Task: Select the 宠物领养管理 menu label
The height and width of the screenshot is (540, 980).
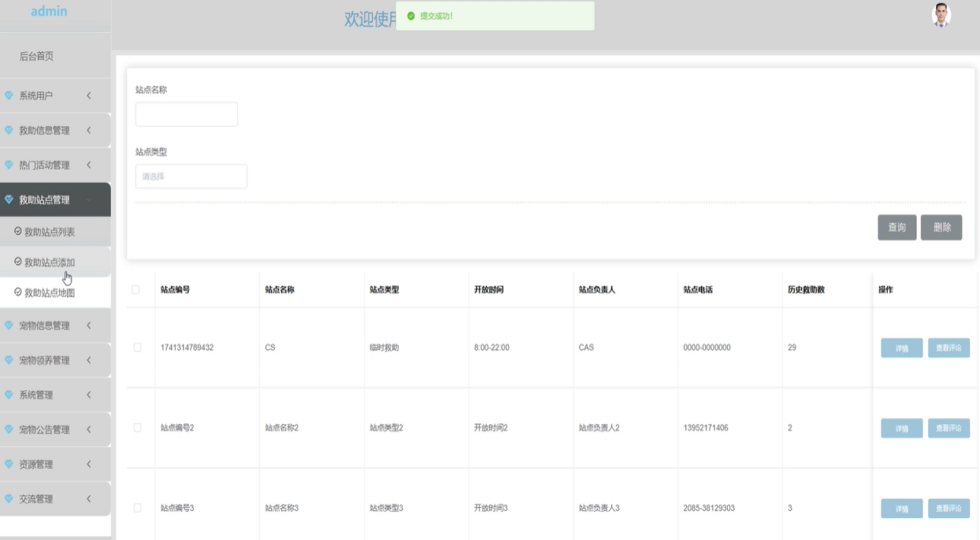Action: (44, 360)
